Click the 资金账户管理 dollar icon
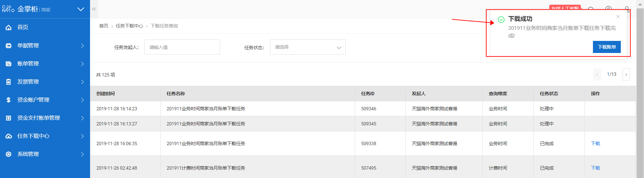The height and width of the screenshot is (178, 644). [8, 100]
